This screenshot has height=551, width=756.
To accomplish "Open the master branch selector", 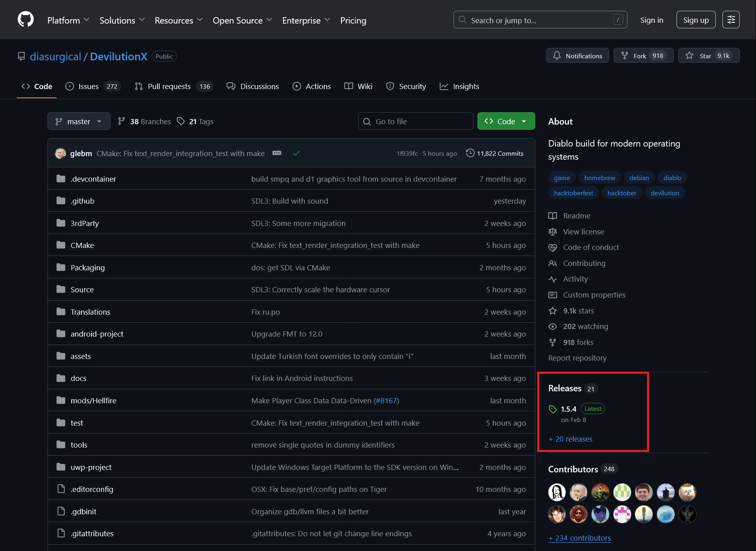I will (x=79, y=121).
